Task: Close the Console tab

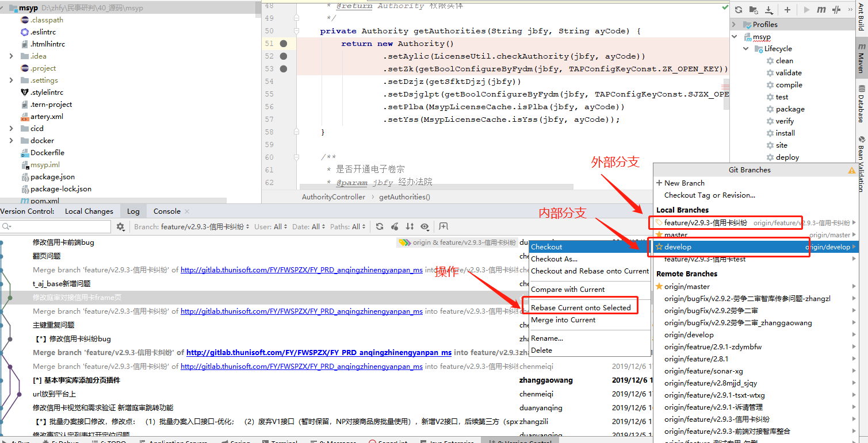Action: pos(186,211)
